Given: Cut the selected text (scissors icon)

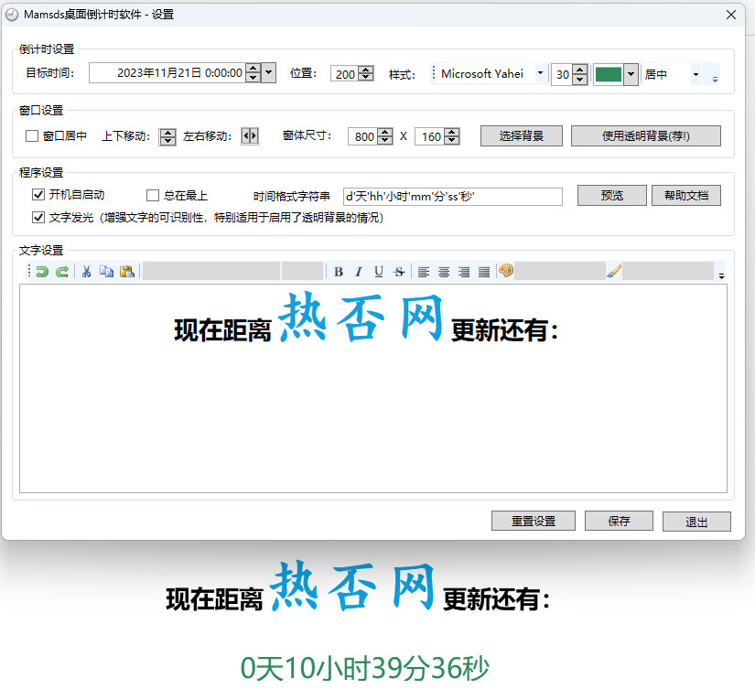Looking at the screenshot, I should coord(87,272).
